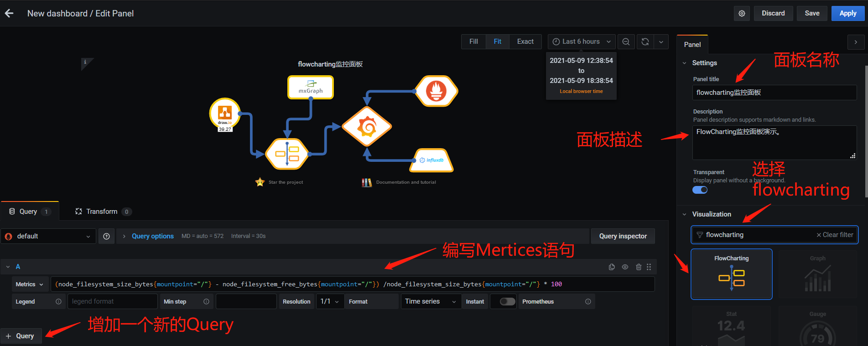The image size is (868, 346).
Task: Switch to Transform tab
Action: click(103, 212)
